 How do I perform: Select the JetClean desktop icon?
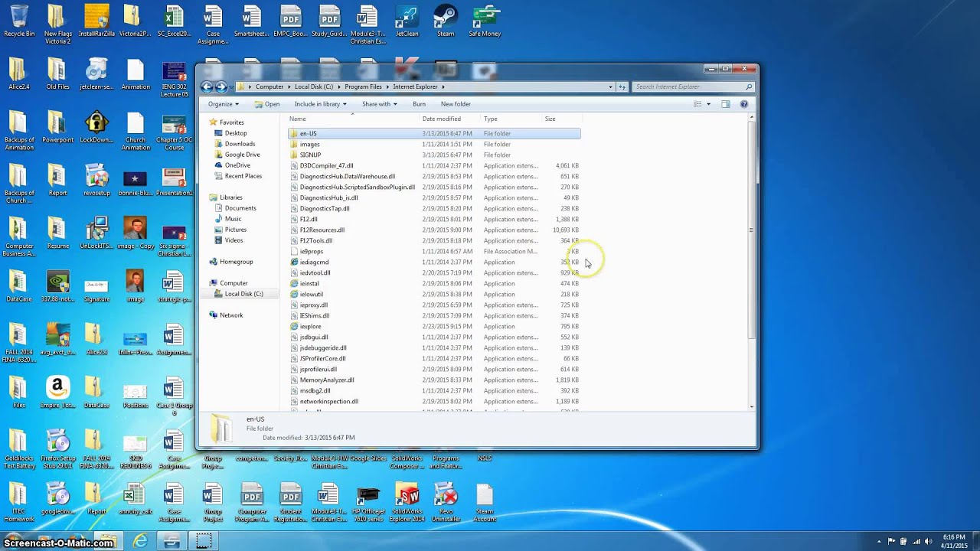tap(407, 21)
